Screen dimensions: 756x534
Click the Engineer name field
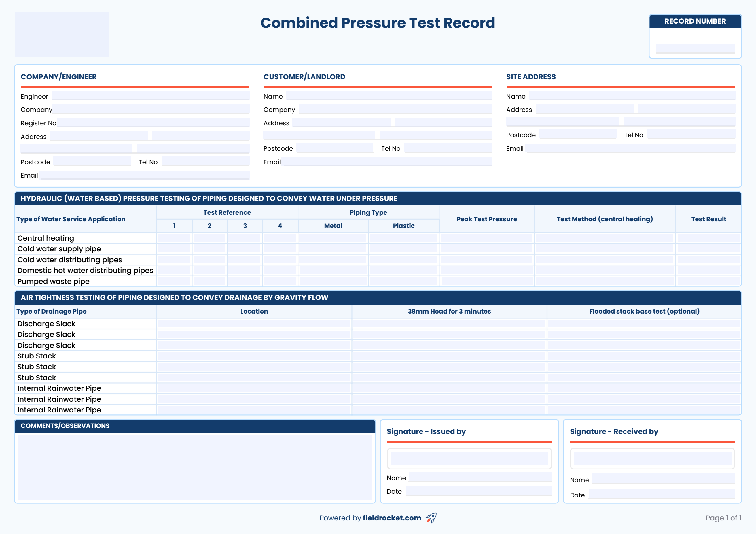coord(151,96)
